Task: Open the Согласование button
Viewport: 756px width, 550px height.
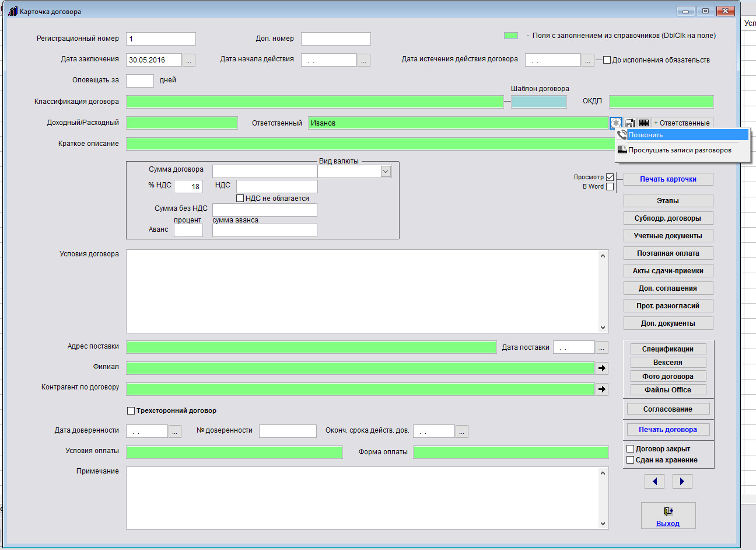Action: tap(668, 409)
